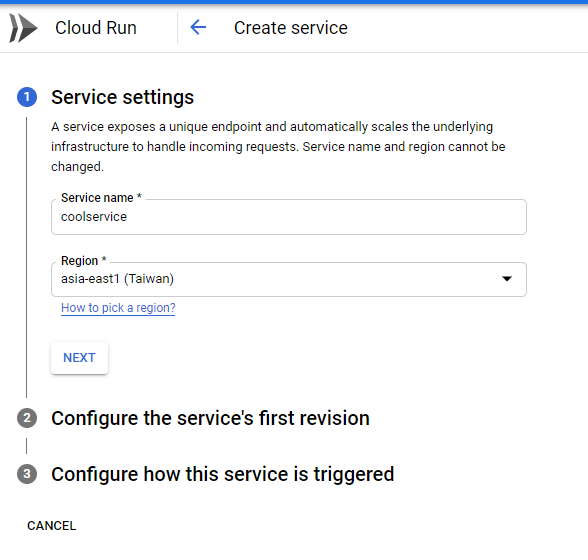This screenshot has width=588, height=560.
Task: Open the asia-east1 (Taiwan) region selector
Action: pyautogui.click(x=289, y=279)
